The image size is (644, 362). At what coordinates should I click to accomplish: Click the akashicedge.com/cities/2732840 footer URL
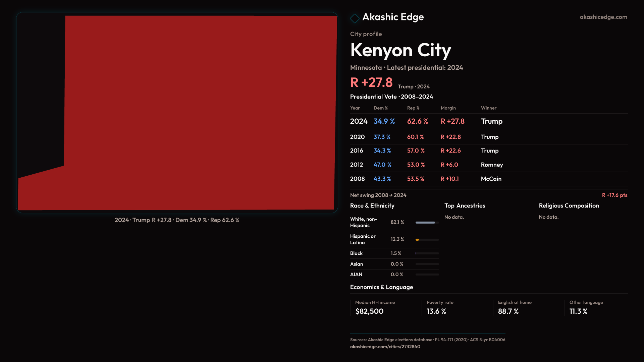(385, 347)
